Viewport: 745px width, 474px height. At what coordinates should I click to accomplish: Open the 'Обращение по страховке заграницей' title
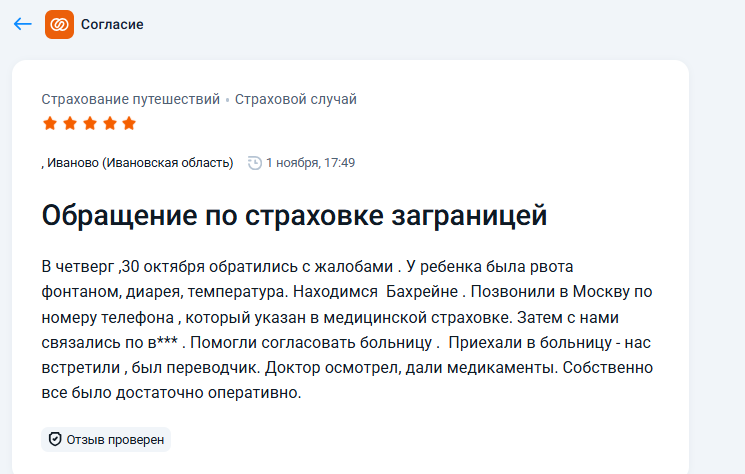(x=294, y=215)
